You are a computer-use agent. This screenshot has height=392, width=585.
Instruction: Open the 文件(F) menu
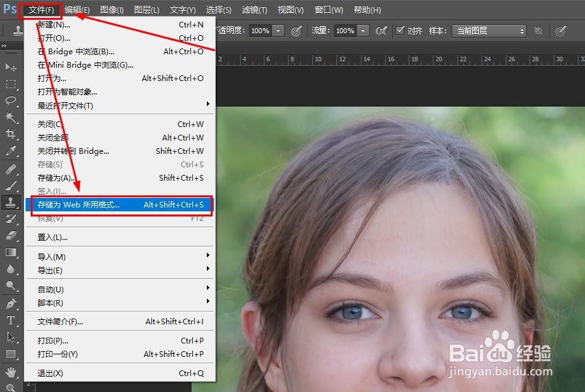click(41, 10)
